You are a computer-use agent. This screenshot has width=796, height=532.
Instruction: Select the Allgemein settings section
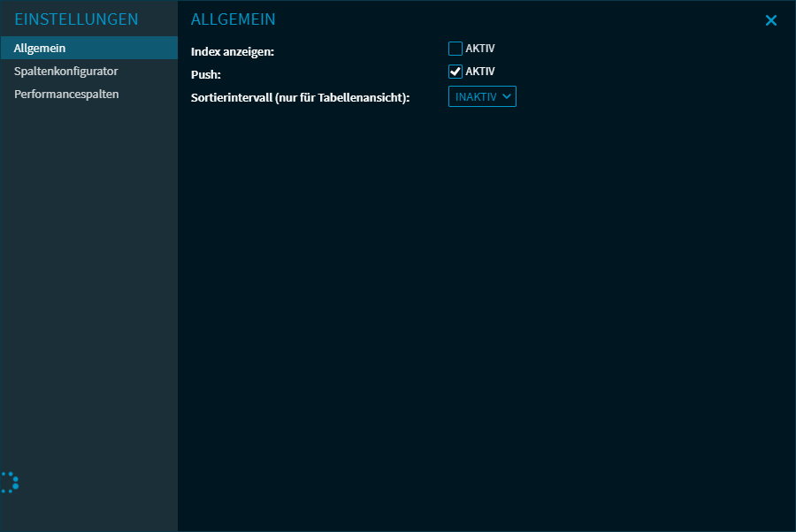[40, 48]
